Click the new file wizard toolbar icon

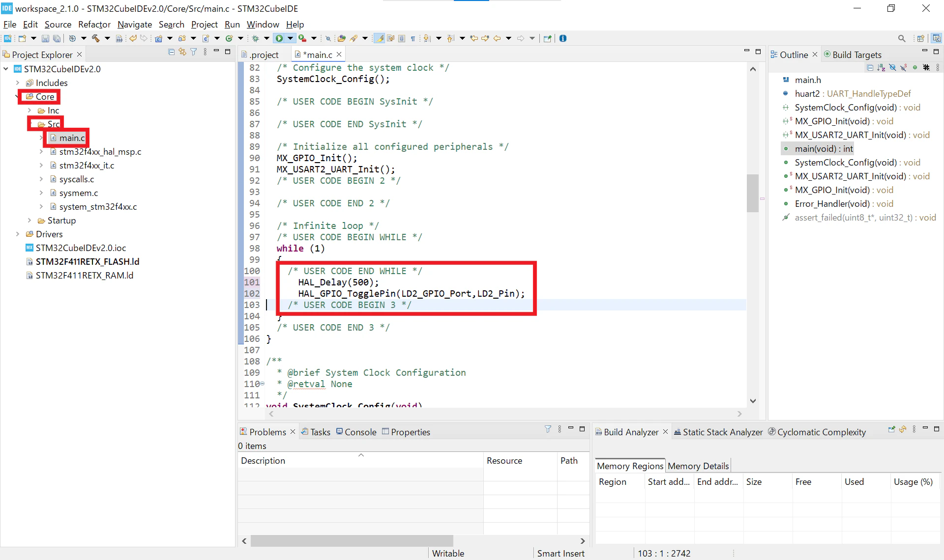(x=22, y=38)
